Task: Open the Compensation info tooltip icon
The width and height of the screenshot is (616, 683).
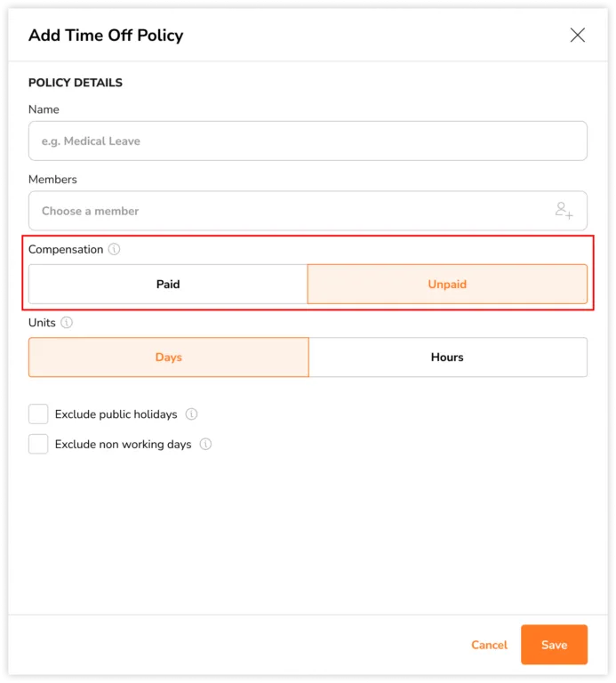Action: [x=114, y=249]
